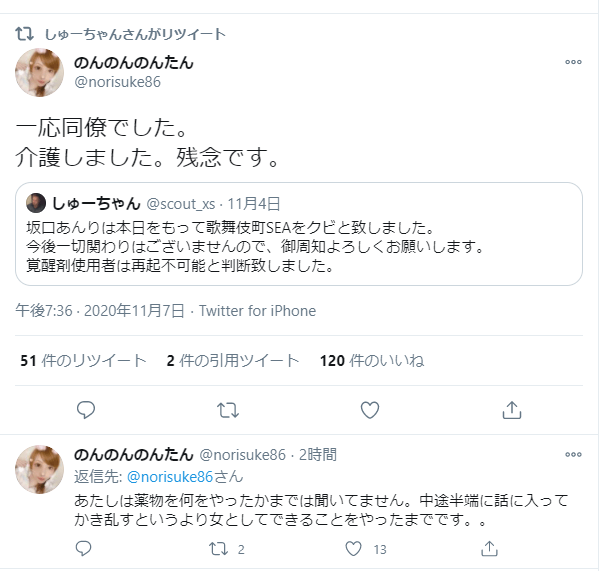Screen dimensions: 607x571
Task: View the 51 件のリツイート list
Action: (83, 361)
